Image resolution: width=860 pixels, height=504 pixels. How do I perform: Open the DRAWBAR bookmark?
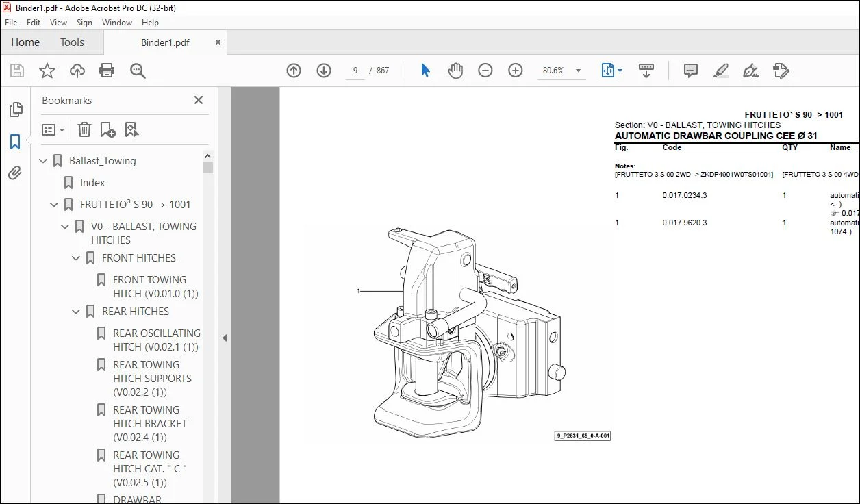point(137,499)
